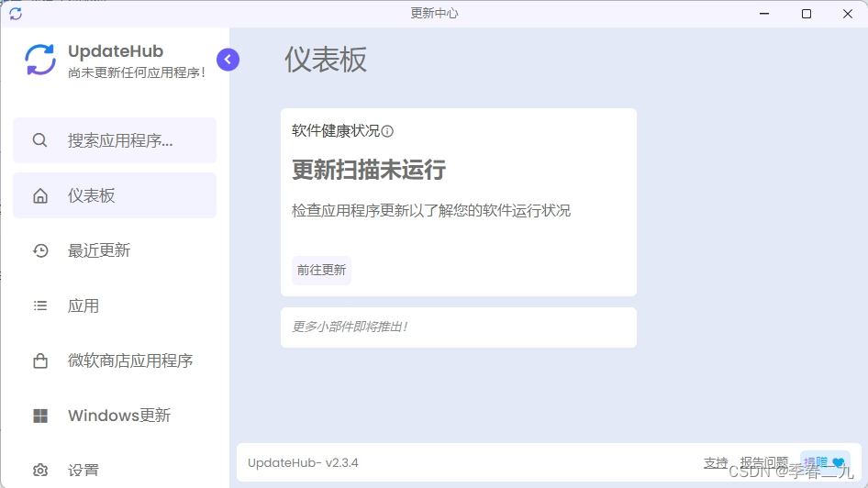The height and width of the screenshot is (488, 868).
Task: Click the 捐赠 donate button with heart
Action: 825,462
